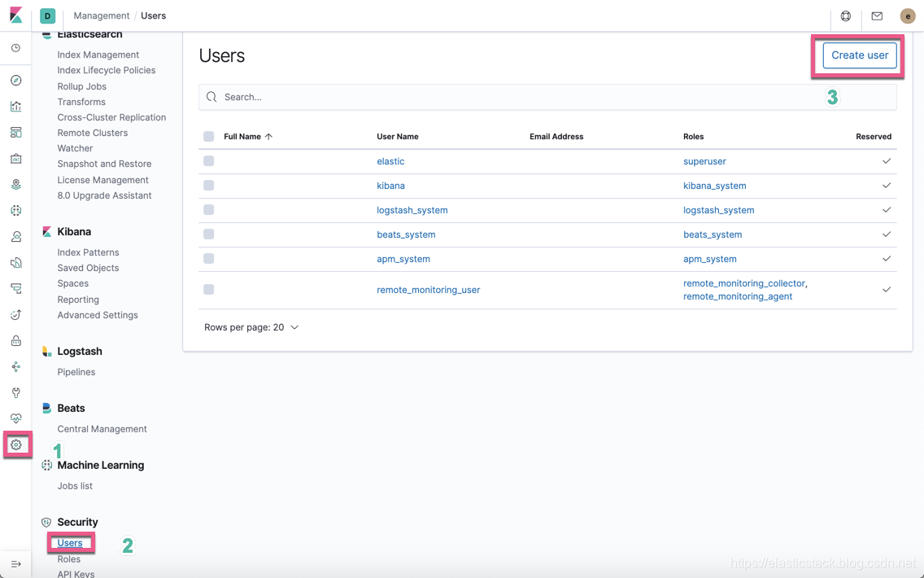Open logstash_system user name link
Viewport: 924px width, 578px height.
tap(412, 210)
